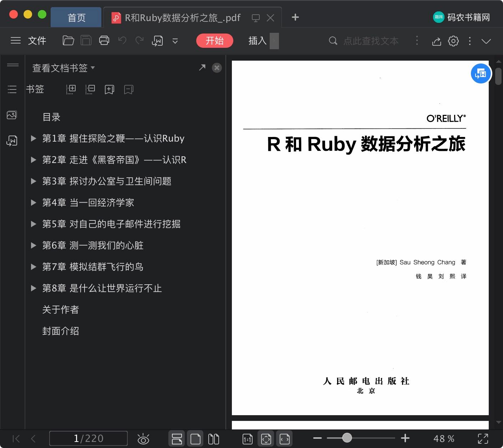Viewport: 503px width, 448px height.
Task: Click the sidebar convert document icon
Action: coord(12,141)
